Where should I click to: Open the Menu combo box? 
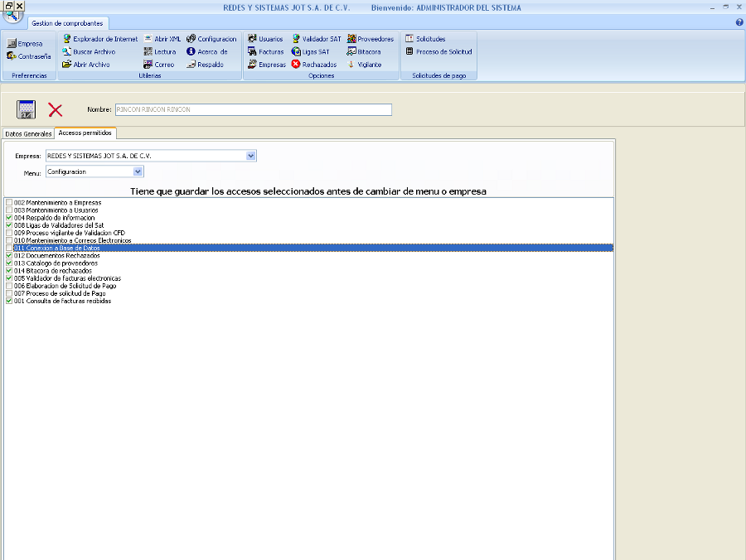[x=138, y=171]
